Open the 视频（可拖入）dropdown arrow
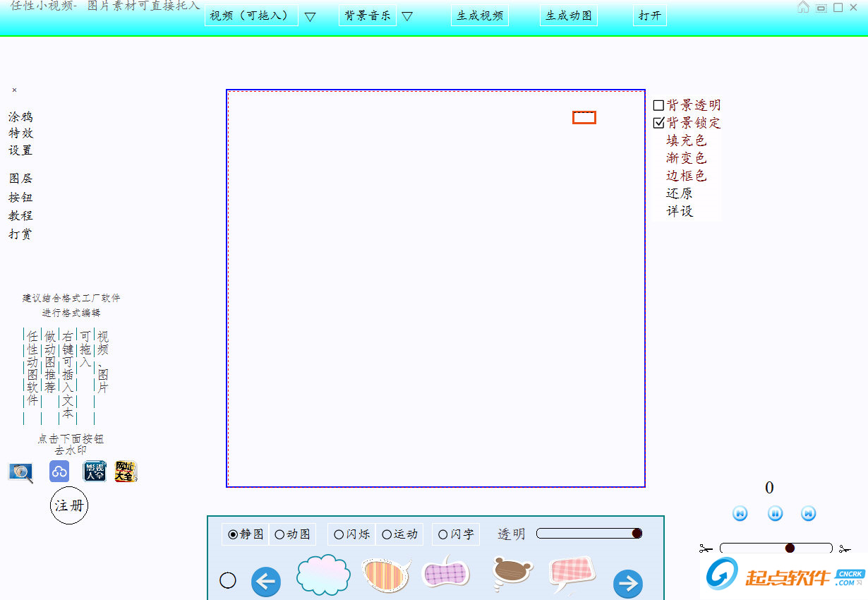868x600 pixels. click(311, 15)
